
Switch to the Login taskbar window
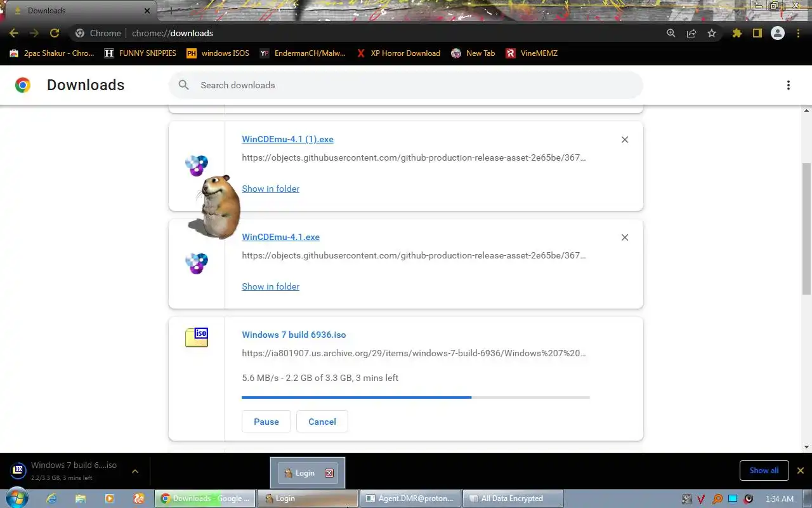pyautogui.click(x=308, y=498)
